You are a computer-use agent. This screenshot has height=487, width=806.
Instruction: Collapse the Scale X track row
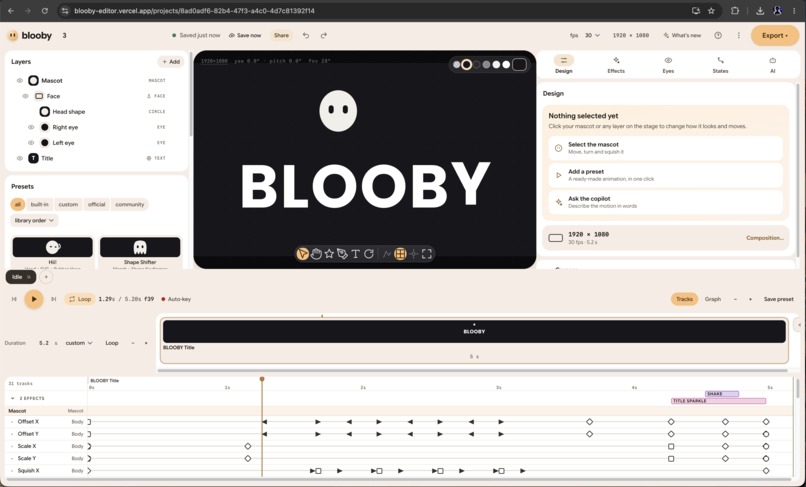(12, 446)
